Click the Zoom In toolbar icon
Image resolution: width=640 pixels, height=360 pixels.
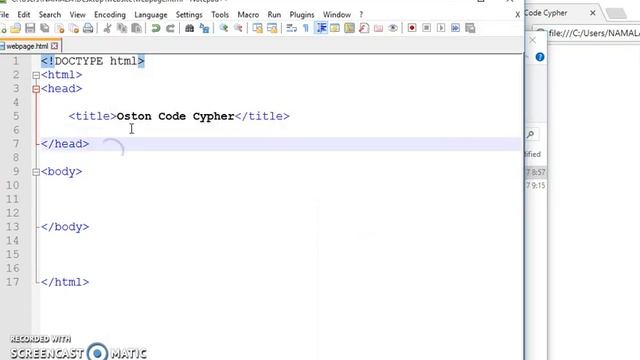click(223, 28)
